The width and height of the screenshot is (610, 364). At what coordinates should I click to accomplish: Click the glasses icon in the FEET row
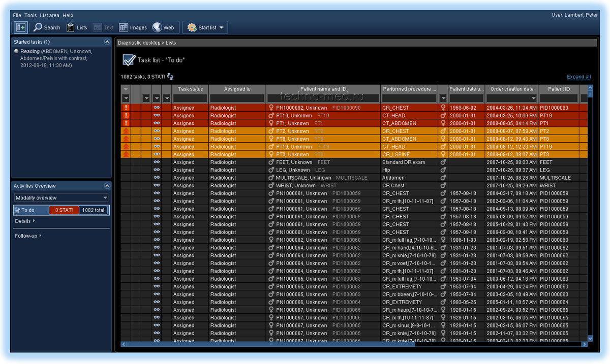click(157, 162)
